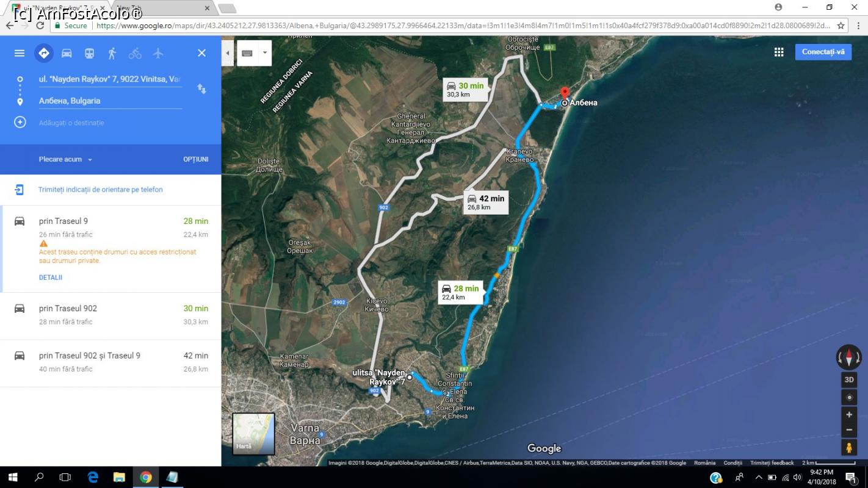
Task: Open the input tools dropdown arrow
Action: point(265,53)
